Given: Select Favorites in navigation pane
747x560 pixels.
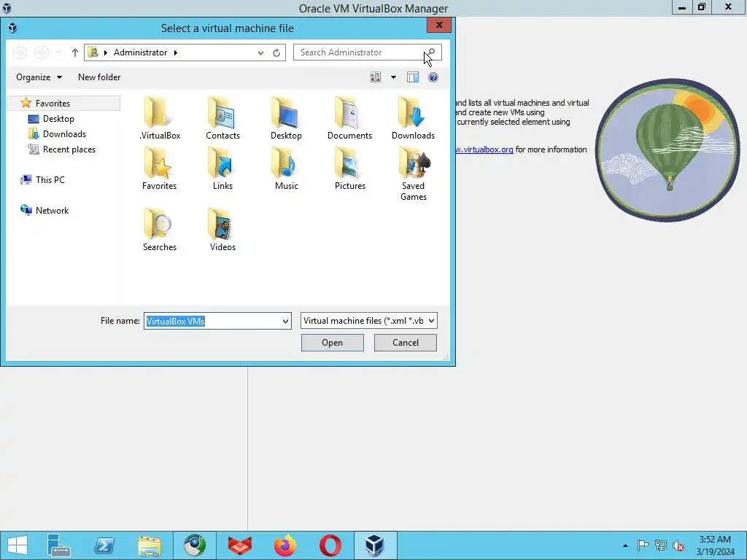Looking at the screenshot, I should [53, 104].
